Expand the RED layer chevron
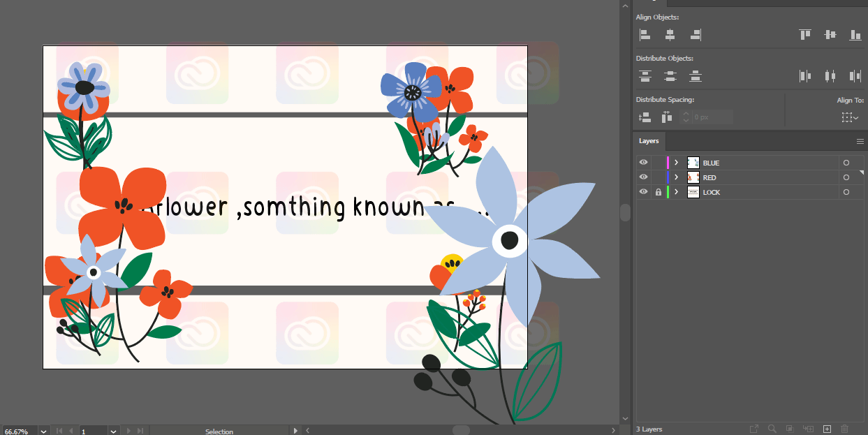Viewport: 868px width, 435px height. point(676,177)
